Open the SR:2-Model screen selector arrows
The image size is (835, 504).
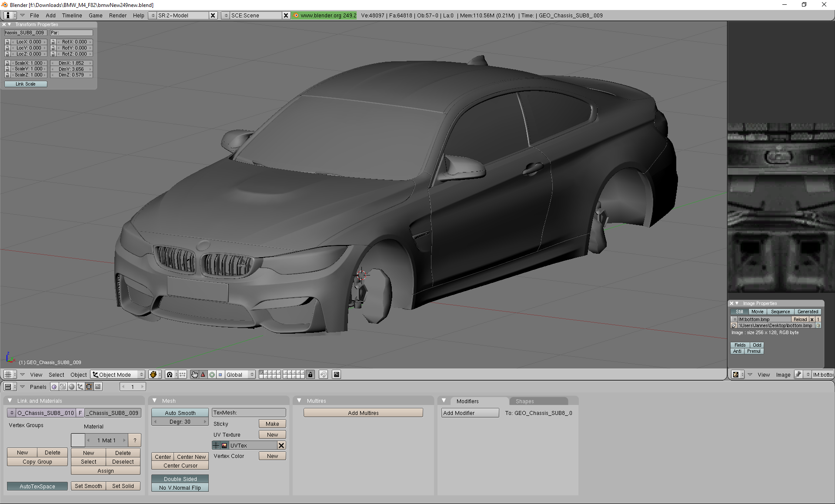152,15
